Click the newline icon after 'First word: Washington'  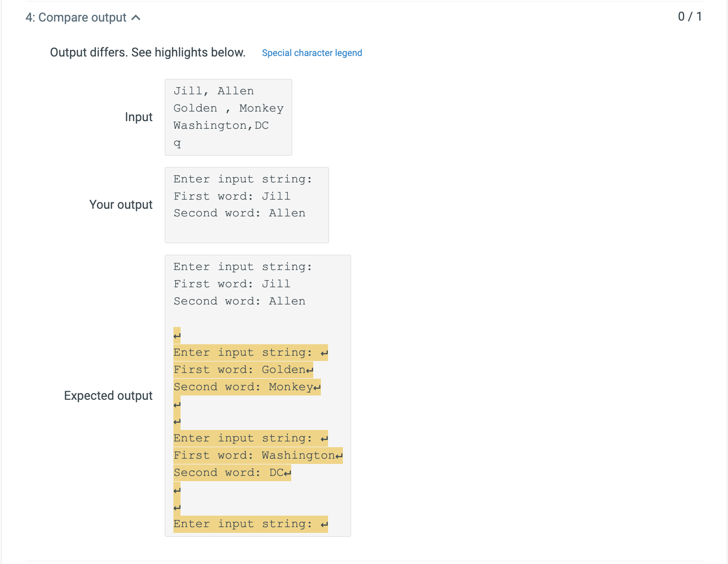point(339,455)
